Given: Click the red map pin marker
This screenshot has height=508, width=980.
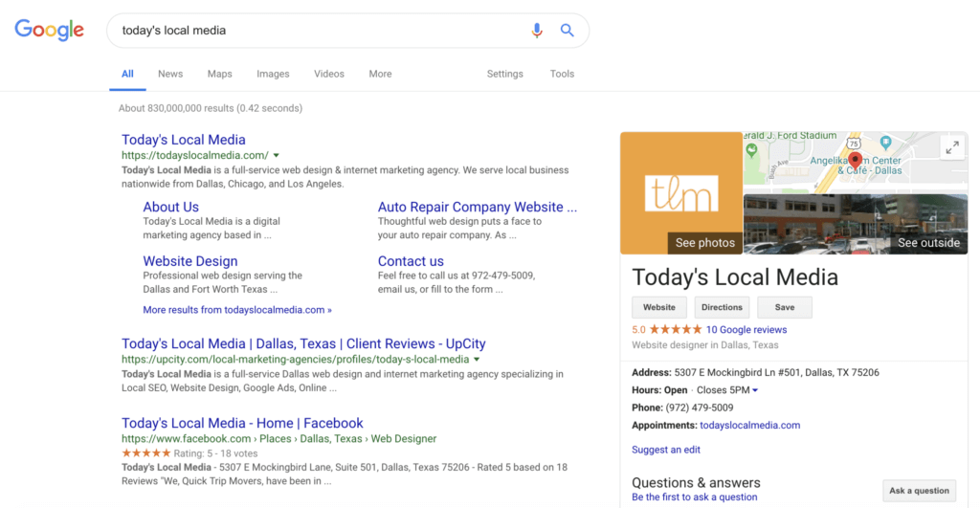Looking at the screenshot, I should tap(855, 160).
